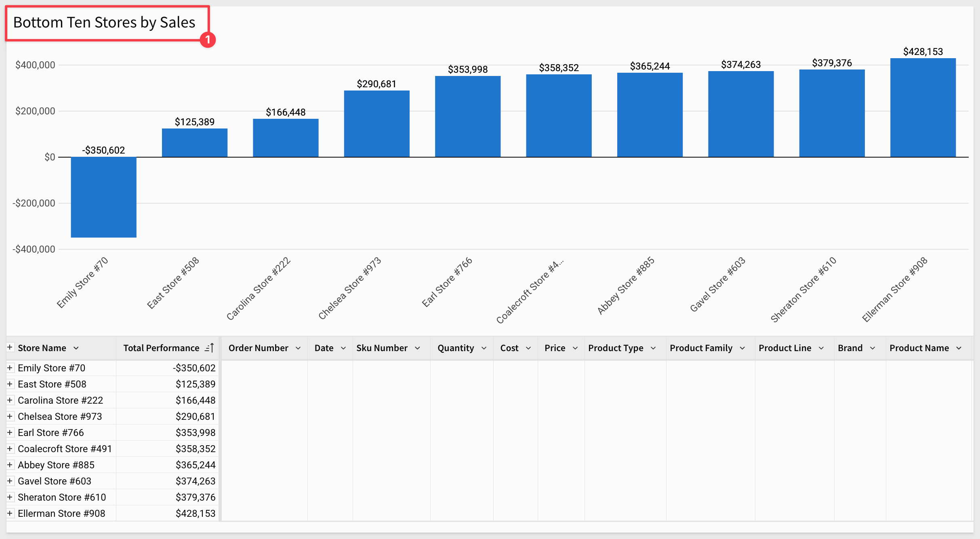The width and height of the screenshot is (980, 539).
Task: Open the Product Type column chevron
Action: [x=653, y=348]
